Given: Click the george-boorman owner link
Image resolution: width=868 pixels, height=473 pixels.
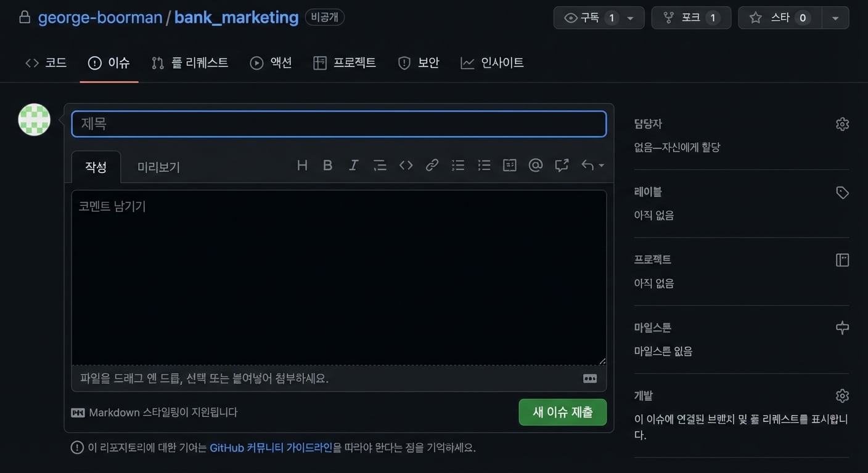Looking at the screenshot, I should 100,17.
